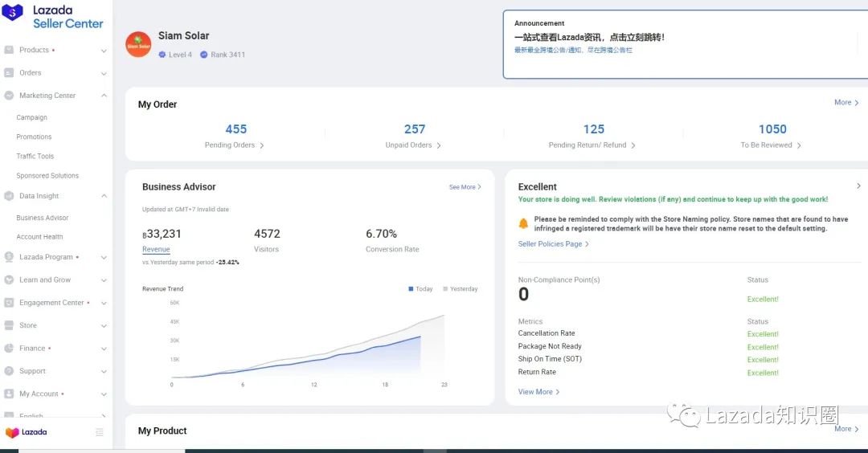
Task: Click More link in My Product
Action: [x=846, y=429]
